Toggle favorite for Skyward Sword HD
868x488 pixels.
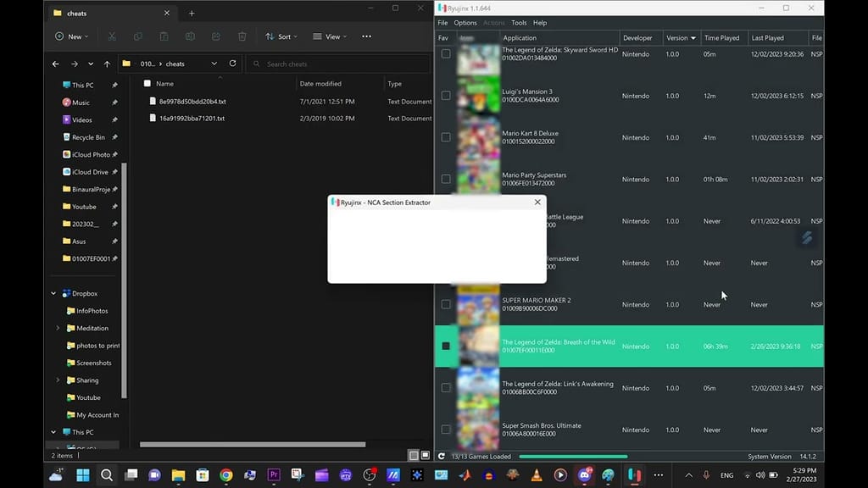(x=446, y=53)
